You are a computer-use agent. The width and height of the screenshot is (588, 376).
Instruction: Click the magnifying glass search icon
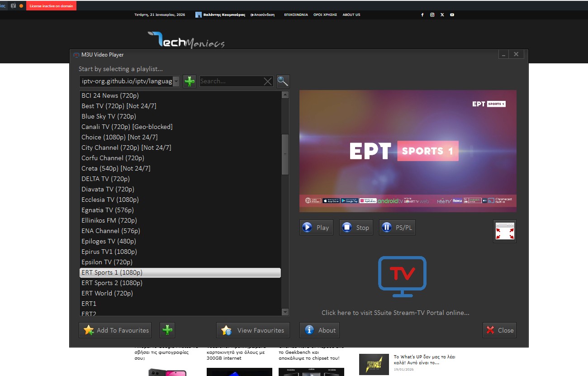[x=283, y=81]
